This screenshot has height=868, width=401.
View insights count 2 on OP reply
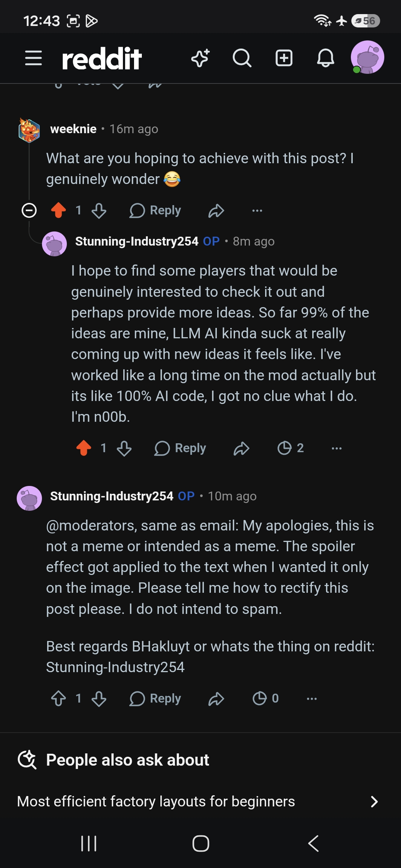click(291, 448)
